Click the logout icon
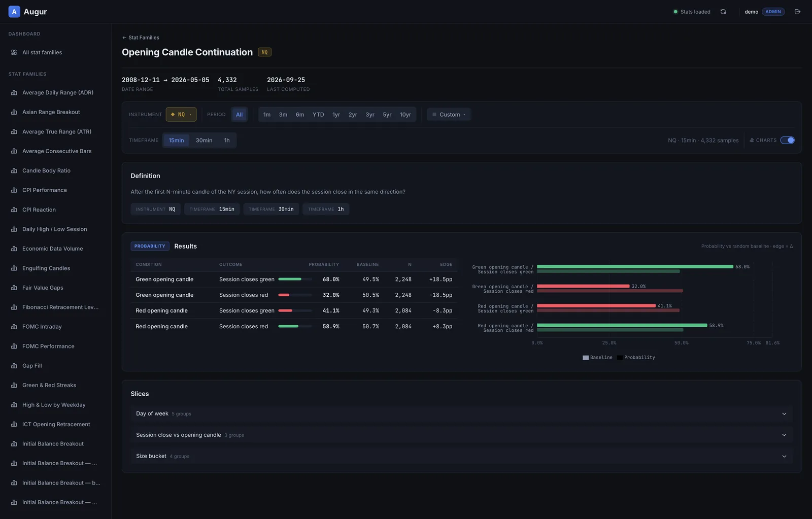The image size is (812, 519). click(797, 12)
